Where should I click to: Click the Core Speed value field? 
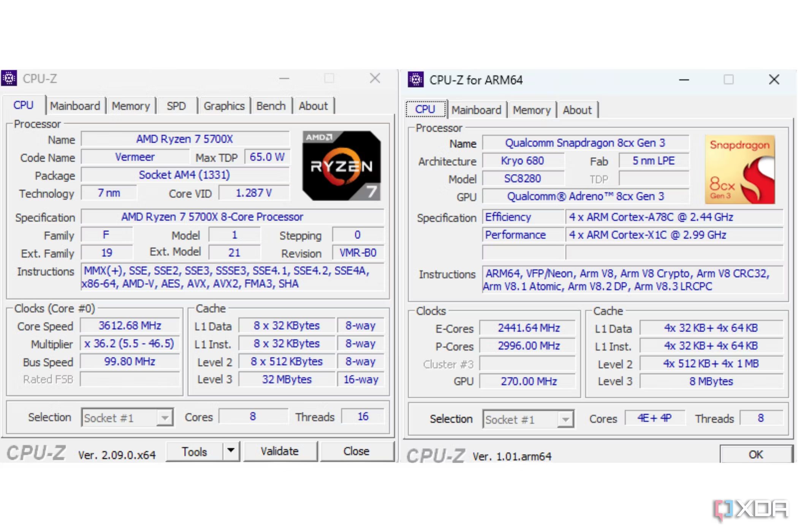tap(130, 326)
